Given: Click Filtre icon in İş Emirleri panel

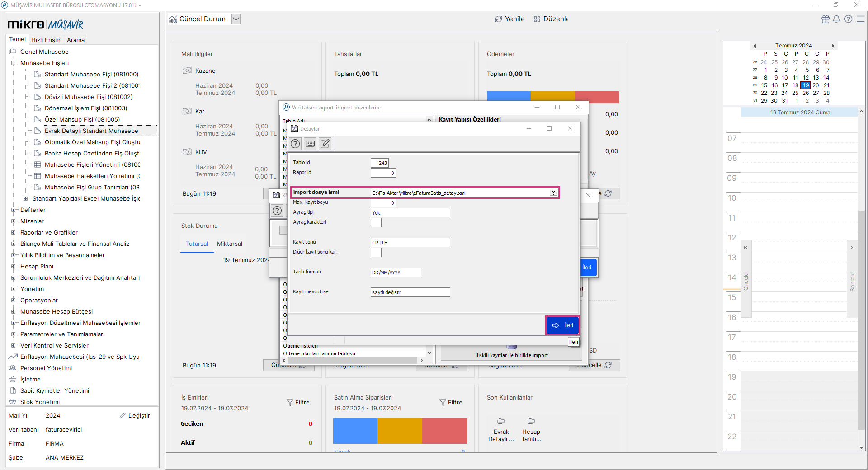Looking at the screenshot, I should pyautogui.click(x=290, y=402).
